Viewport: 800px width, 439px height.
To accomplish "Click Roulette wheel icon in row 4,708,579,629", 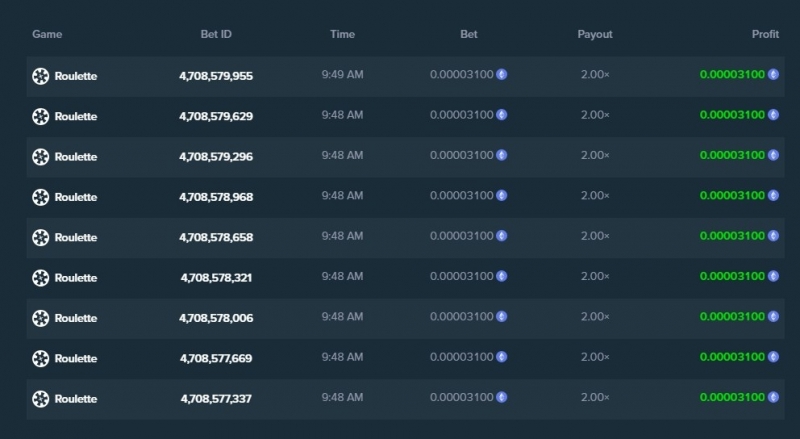I will (x=41, y=116).
